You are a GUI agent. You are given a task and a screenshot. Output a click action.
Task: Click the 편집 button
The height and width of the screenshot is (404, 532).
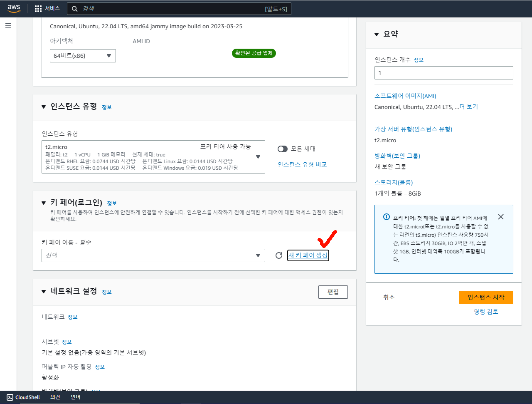pyautogui.click(x=333, y=292)
